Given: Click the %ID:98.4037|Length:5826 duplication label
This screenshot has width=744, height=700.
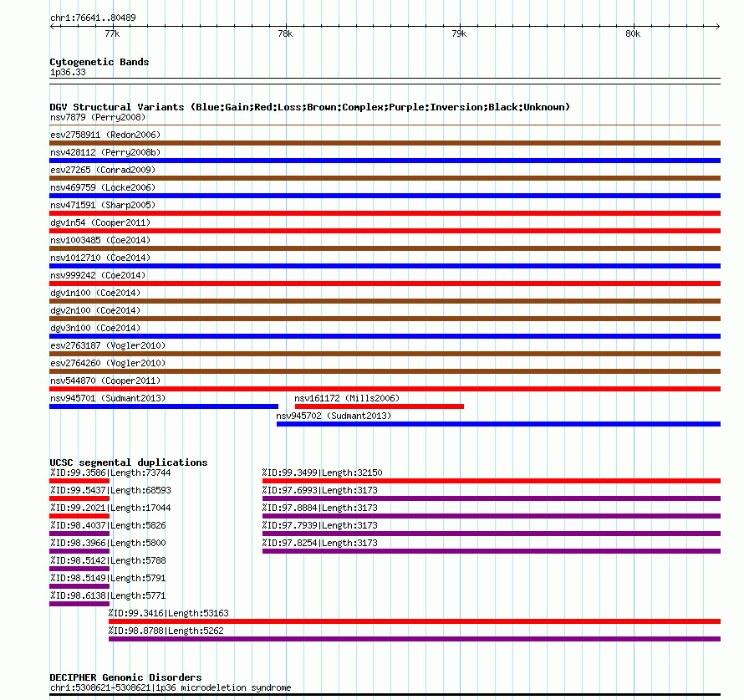Looking at the screenshot, I should point(108,525).
